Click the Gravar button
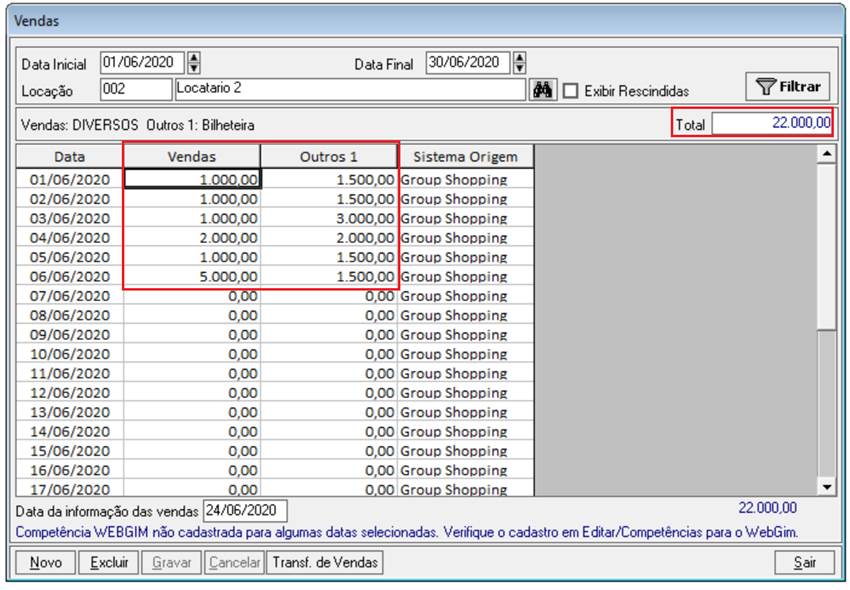This screenshot has height=590, width=850. point(171,562)
